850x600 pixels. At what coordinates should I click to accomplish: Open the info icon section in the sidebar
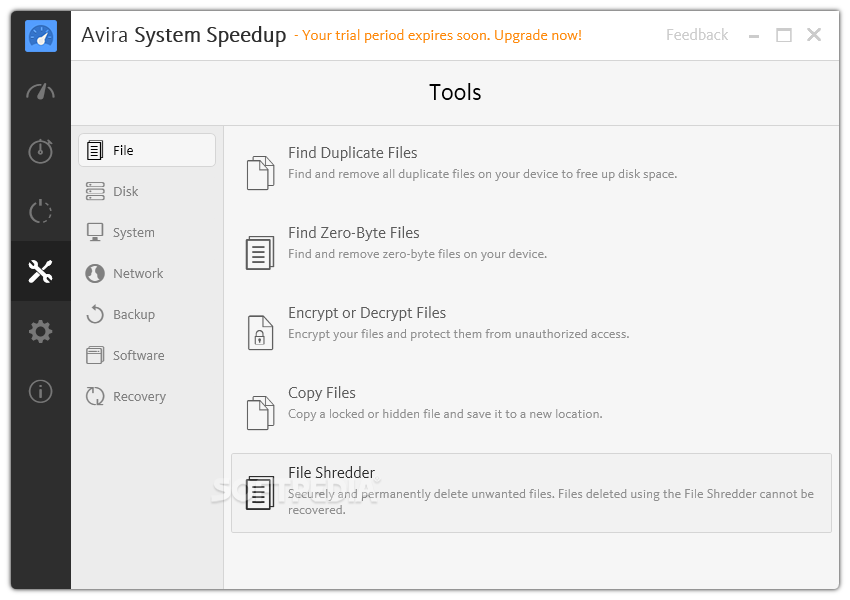(x=41, y=391)
